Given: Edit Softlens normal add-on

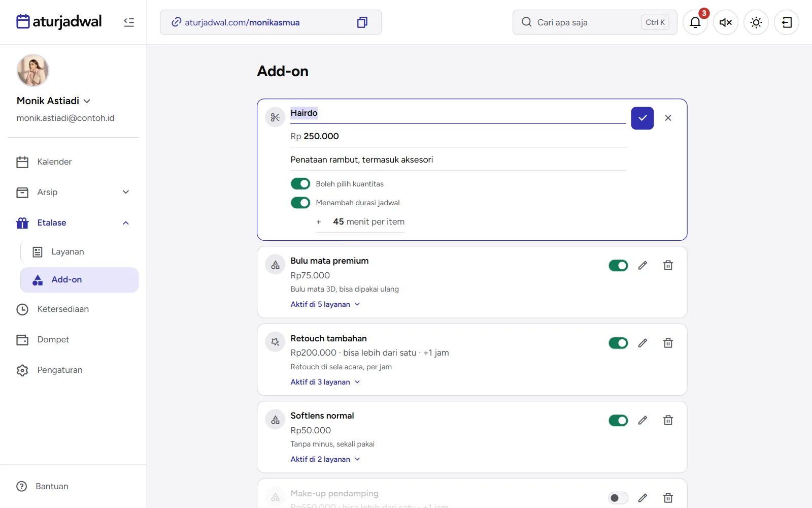Looking at the screenshot, I should [642, 421].
